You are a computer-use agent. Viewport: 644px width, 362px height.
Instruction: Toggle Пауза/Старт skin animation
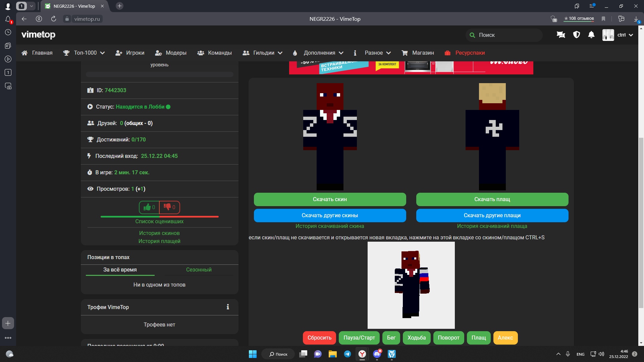pos(359,338)
